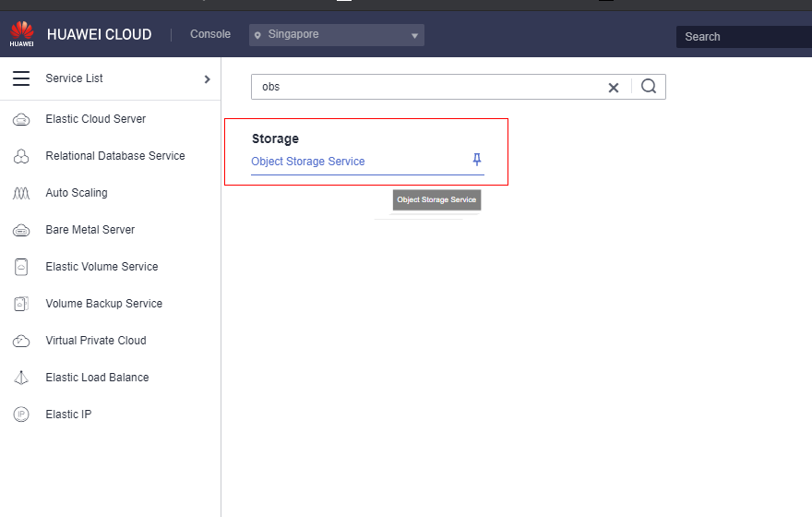Click the Service List label
This screenshot has width=812, height=517.
tap(74, 78)
